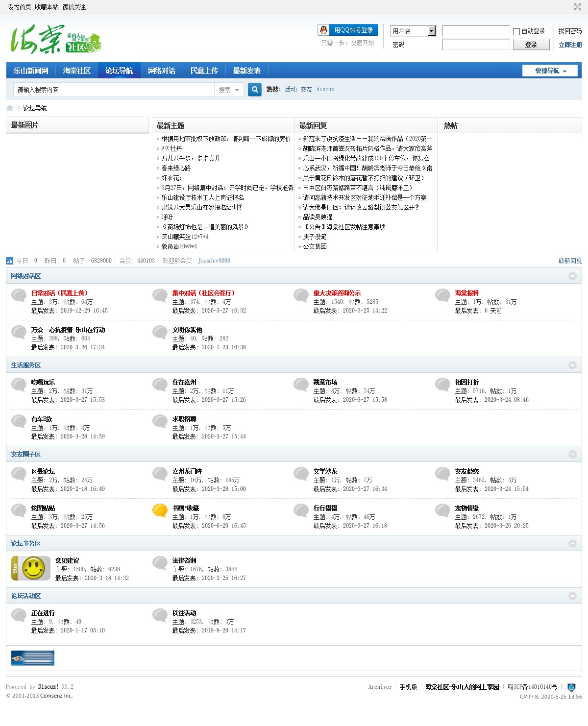The image size is (588, 726).
Task: Open latest reply 品读吴映强
Action: (318, 217)
